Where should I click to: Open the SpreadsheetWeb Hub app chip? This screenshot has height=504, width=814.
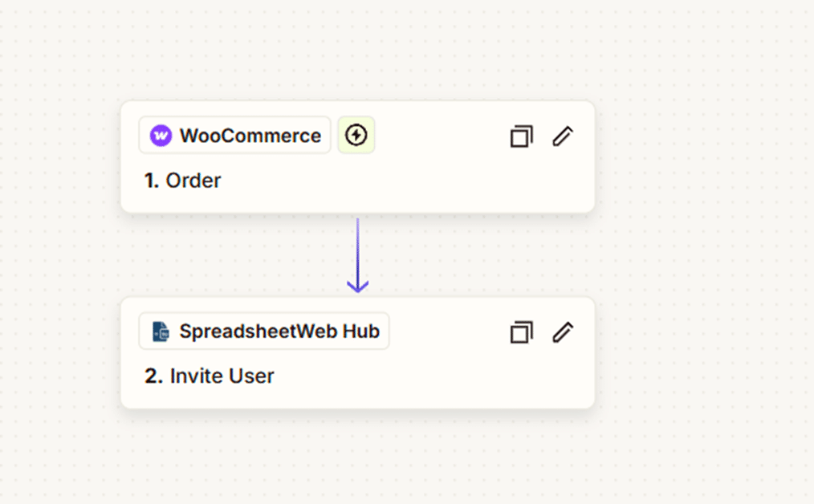[x=263, y=331]
